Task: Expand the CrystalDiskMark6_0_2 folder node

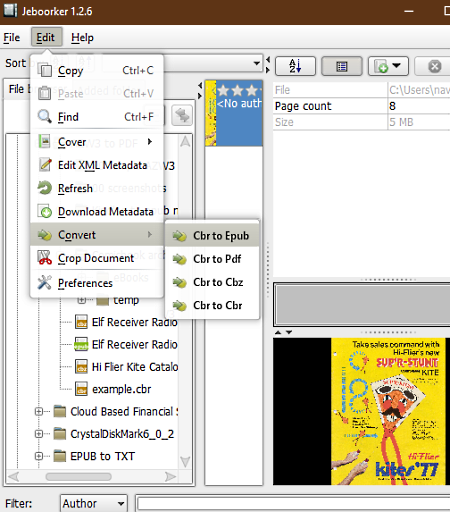Action: click(39, 434)
